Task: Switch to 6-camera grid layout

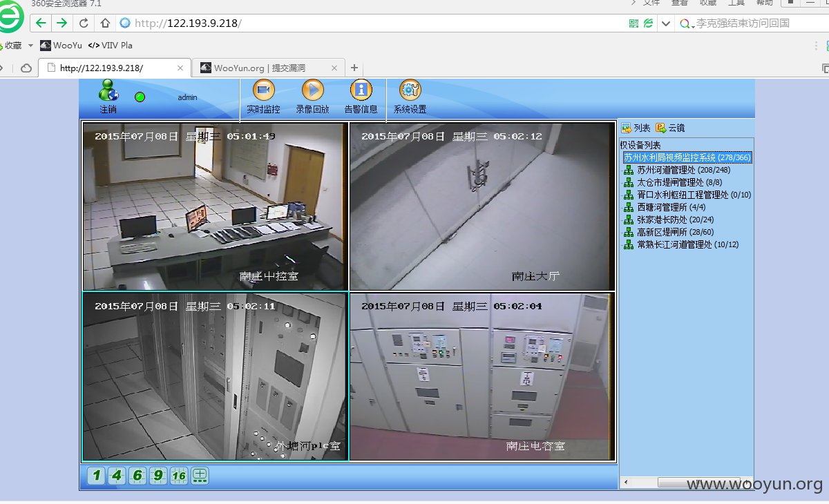Action: 137,475
